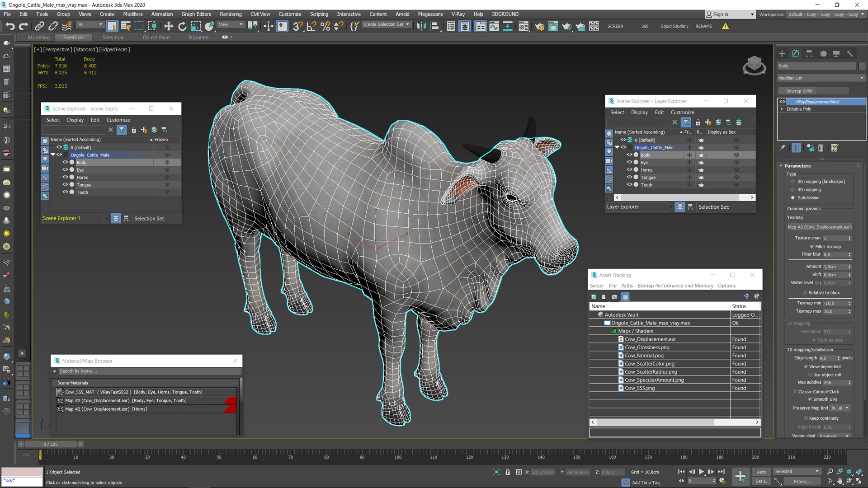Remove modifier using the trash icon
The width and height of the screenshot is (868, 488).
coord(821,148)
